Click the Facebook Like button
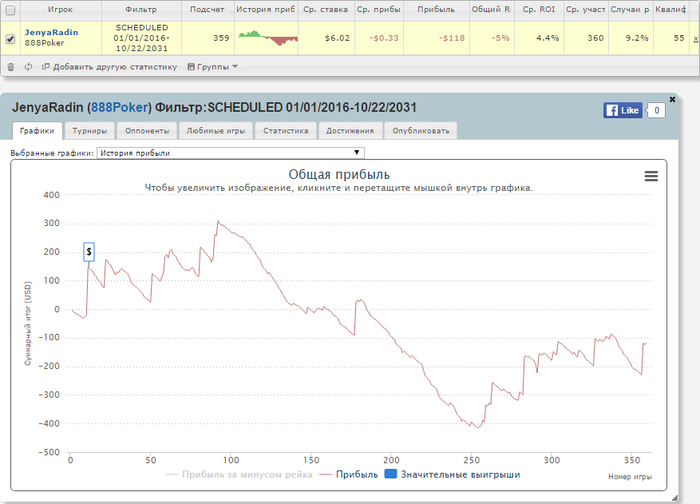The image size is (700, 504). [623, 110]
